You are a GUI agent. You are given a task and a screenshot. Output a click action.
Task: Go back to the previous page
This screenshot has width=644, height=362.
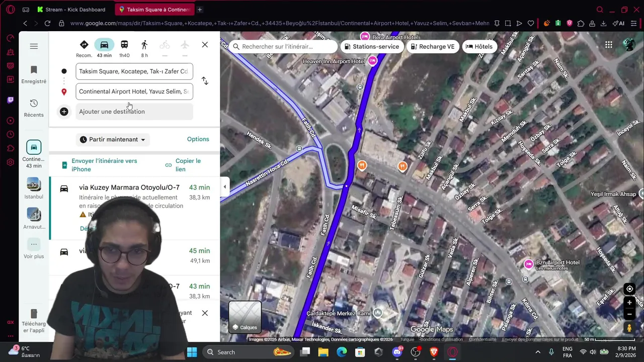click(25, 23)
